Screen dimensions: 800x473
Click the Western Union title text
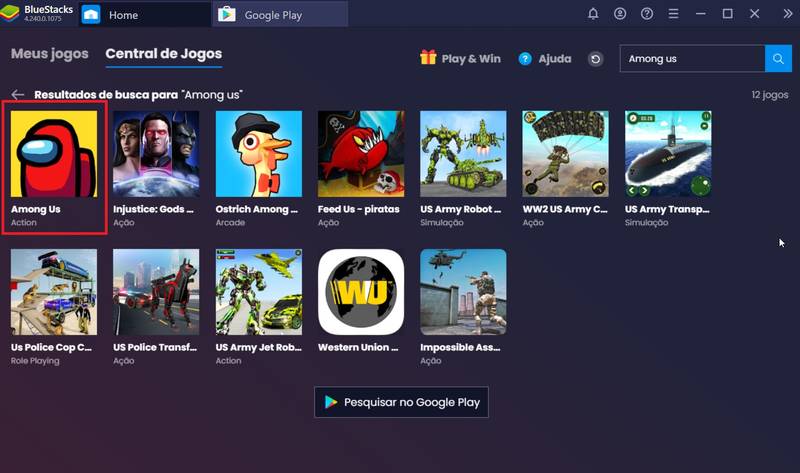(x=358, y=347)
